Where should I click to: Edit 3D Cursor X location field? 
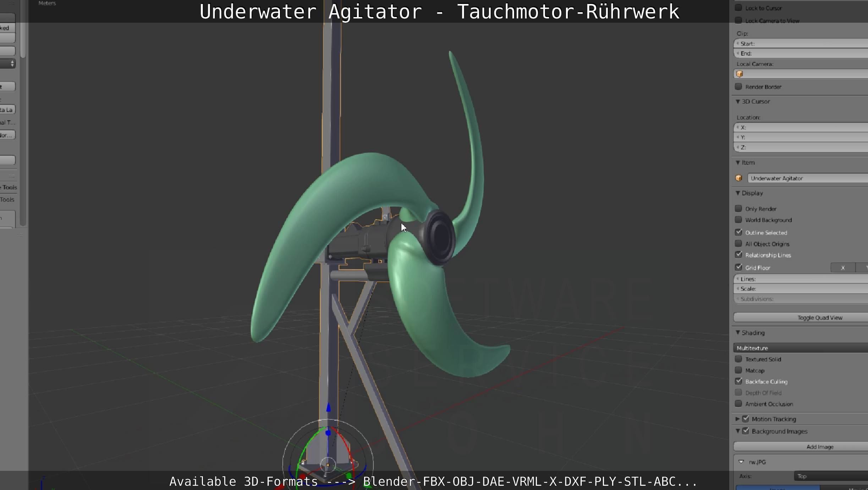pyautogui.click(x=801, y=127)
